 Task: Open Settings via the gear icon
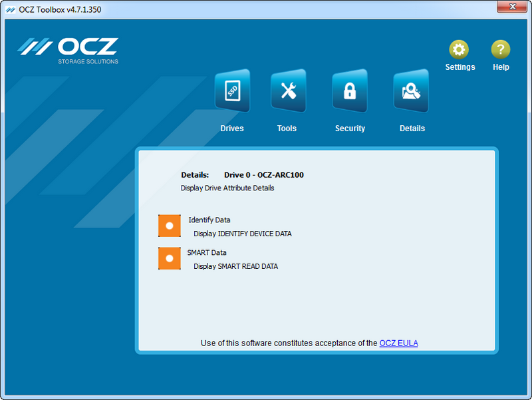pyautogui.click(x=459, y=49)
